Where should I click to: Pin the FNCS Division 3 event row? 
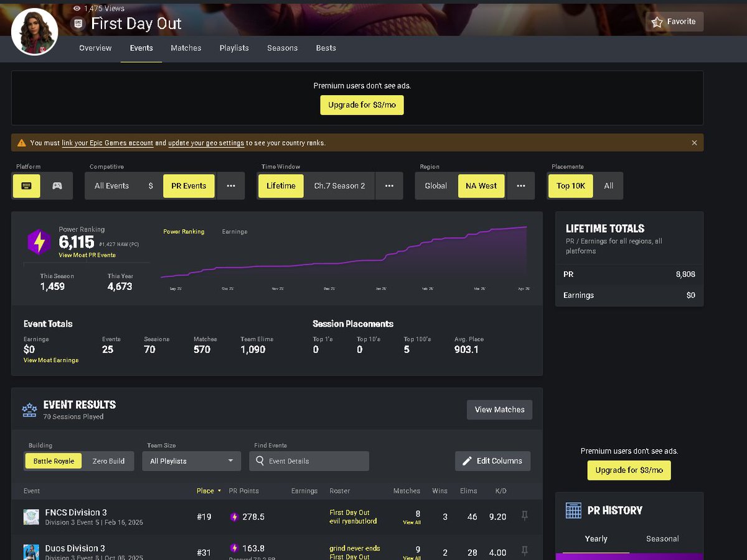click(525, 516)
